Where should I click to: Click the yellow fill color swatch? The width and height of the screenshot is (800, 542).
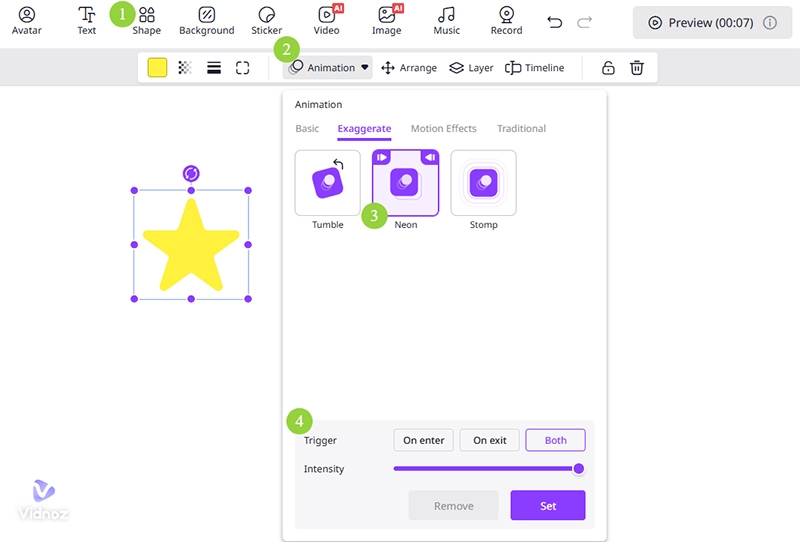[157, 68]
